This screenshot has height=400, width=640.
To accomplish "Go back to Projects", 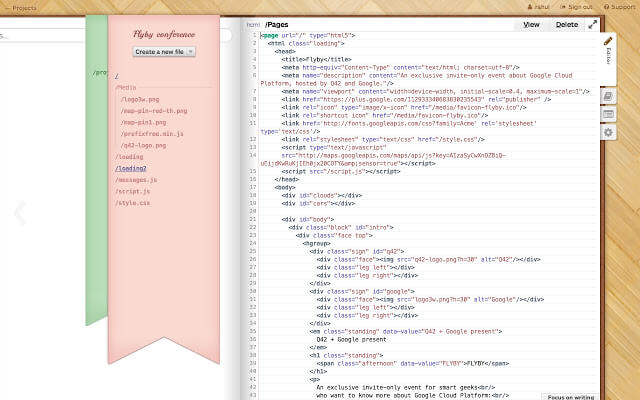I will [x=20, y=8].
